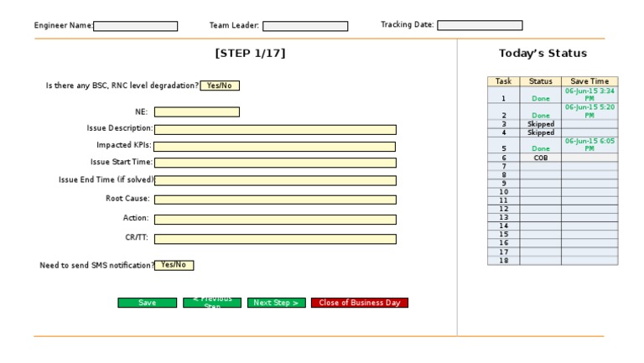Click the 06-Jun-15 3:34 PM save time
This screenshot has height=363, width=644.
coord(589,95)
